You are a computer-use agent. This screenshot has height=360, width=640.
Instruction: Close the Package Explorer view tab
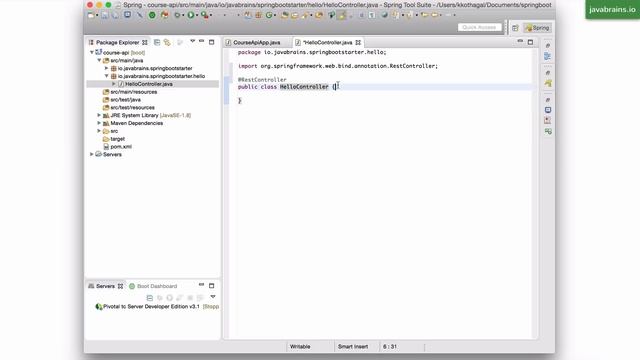click(x=144, y=42)
